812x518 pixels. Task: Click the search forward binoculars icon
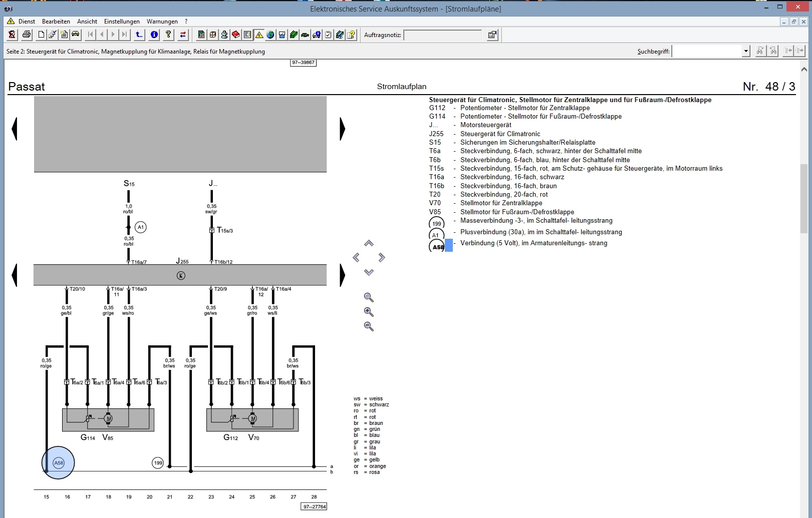760,51
